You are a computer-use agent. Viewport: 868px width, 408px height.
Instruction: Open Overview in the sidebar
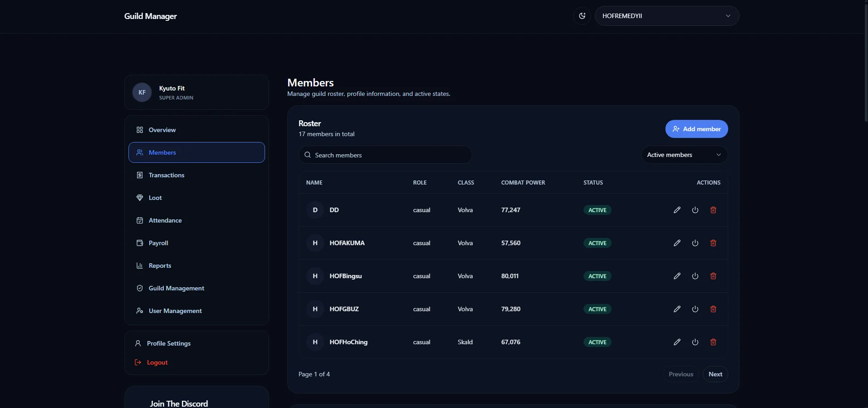[x=197, y=130]
